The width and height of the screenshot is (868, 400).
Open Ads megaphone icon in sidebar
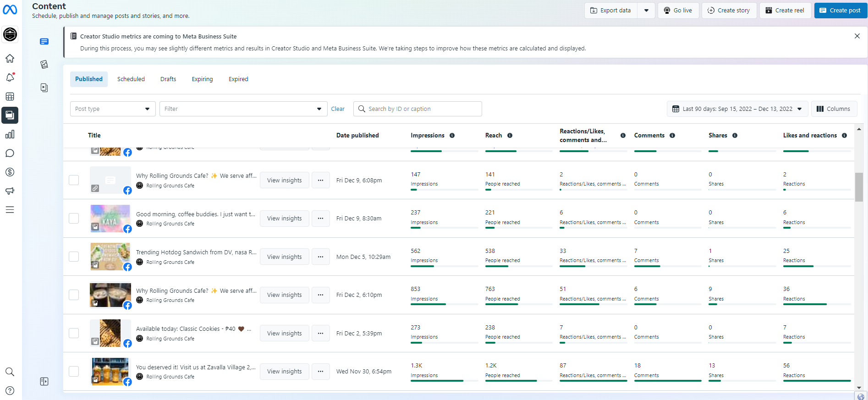click(10, 191)
